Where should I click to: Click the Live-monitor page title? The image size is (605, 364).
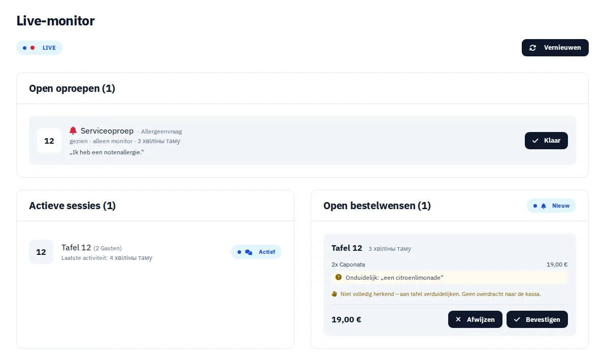55,21
